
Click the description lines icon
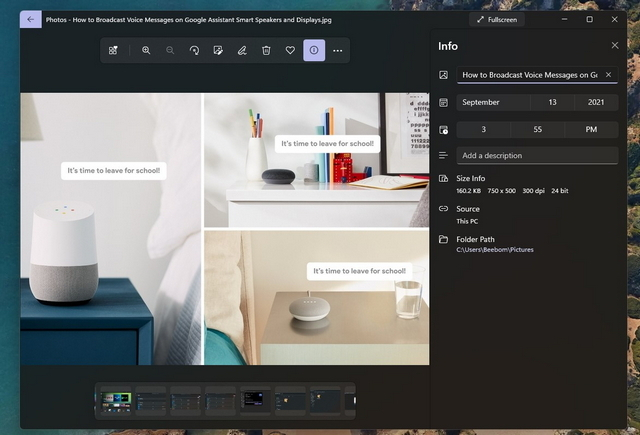pyautogui.click(x=443, y=155)
